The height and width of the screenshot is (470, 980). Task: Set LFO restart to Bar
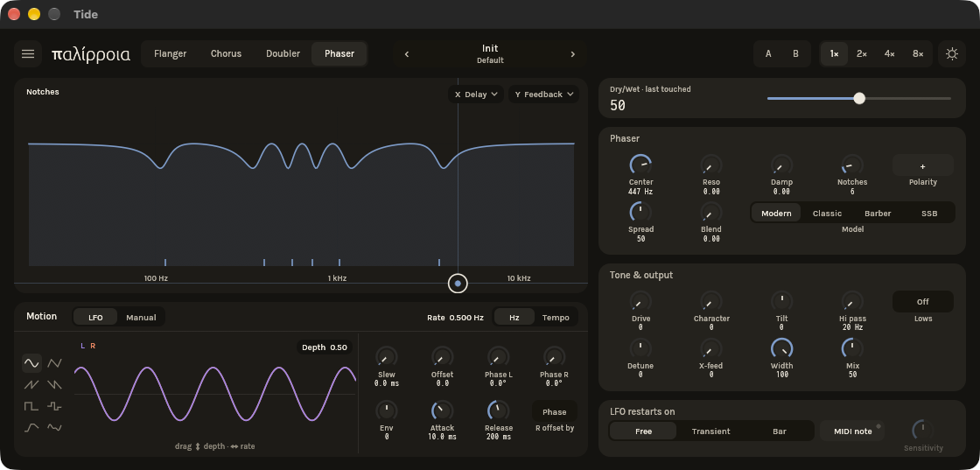(x=780, y=431)
